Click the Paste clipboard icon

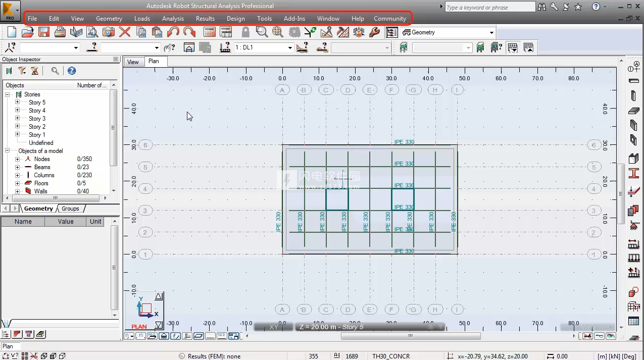pyautogui.click(x=157, y=32)
